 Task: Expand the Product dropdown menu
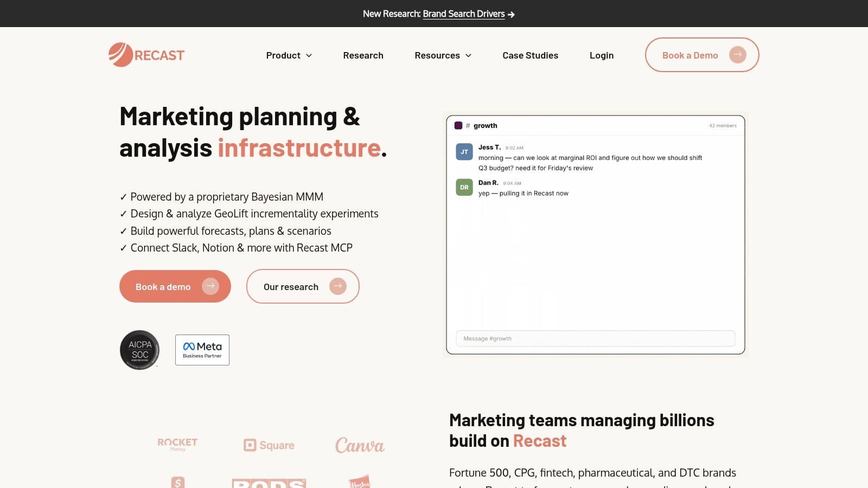coord(289,55)
